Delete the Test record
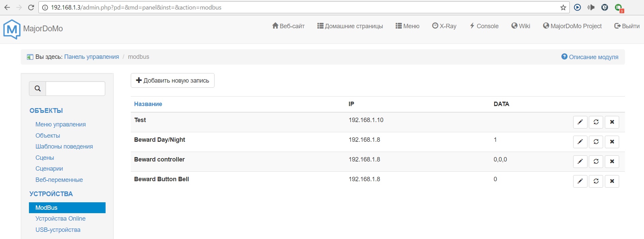 tap(612, 122)
